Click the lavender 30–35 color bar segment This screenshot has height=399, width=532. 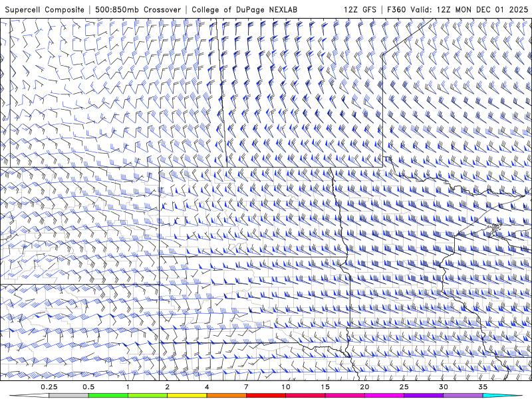point(463,396)
